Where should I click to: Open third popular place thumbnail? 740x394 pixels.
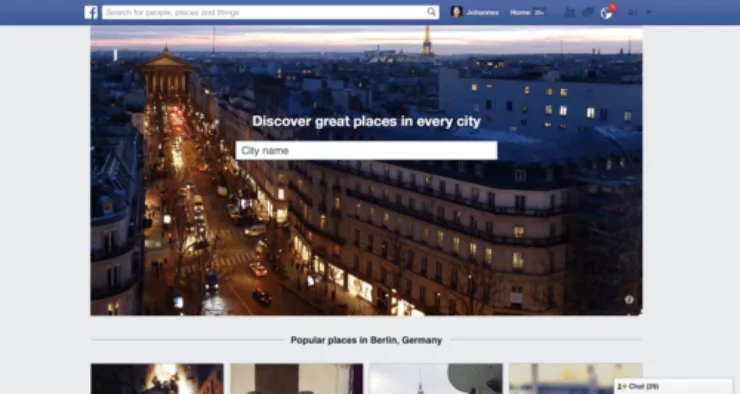tap(436, 378)
